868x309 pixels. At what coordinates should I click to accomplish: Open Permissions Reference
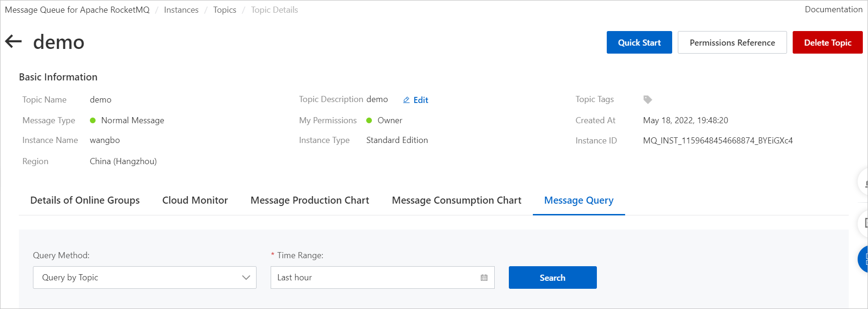pos(732,42)
